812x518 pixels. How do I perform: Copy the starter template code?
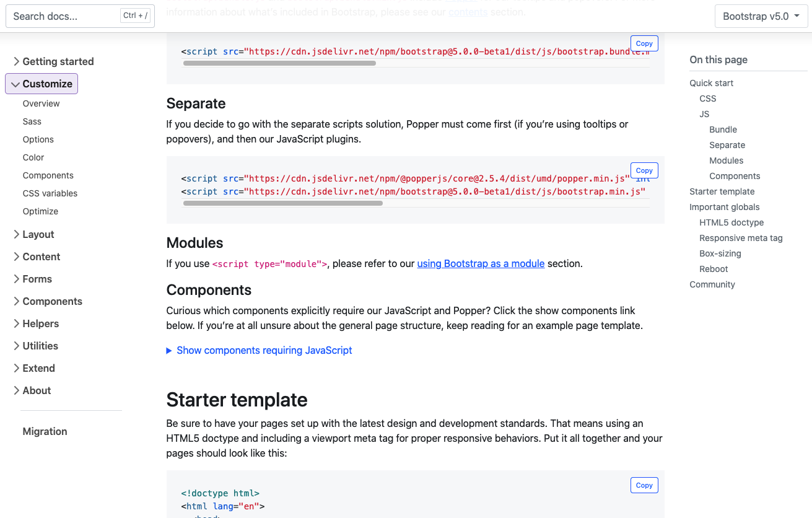[x=644, y=485]
